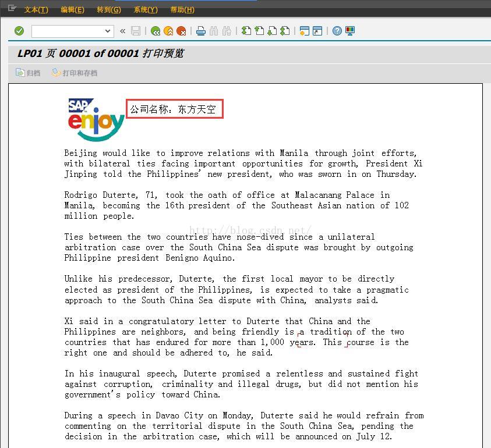Click the generate shortcut icon

pos(317,31)
